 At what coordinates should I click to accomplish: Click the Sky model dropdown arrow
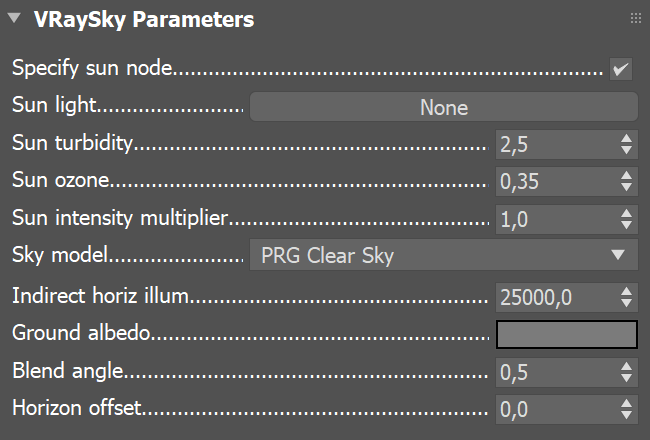pos(617,255)
